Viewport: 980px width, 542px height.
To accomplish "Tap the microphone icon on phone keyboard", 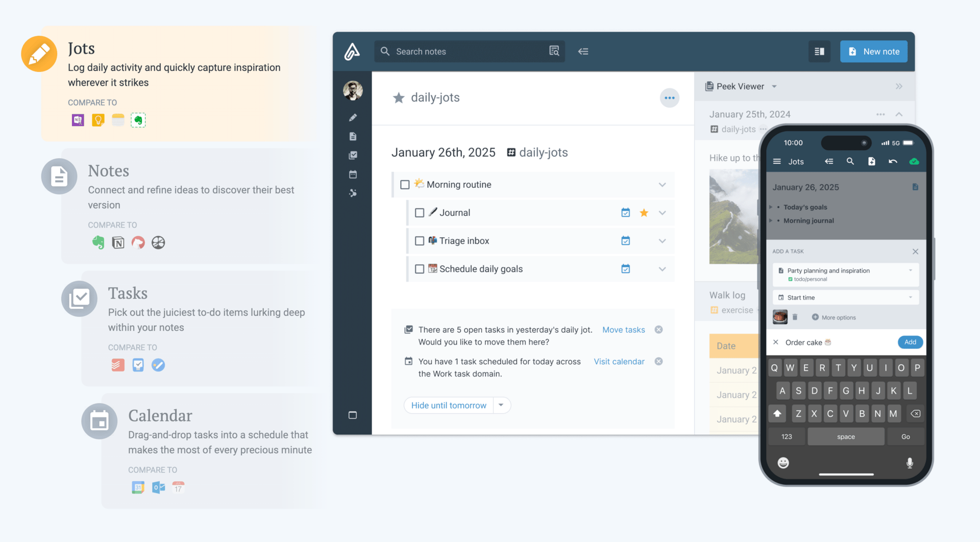I will (x=909, y=462).
